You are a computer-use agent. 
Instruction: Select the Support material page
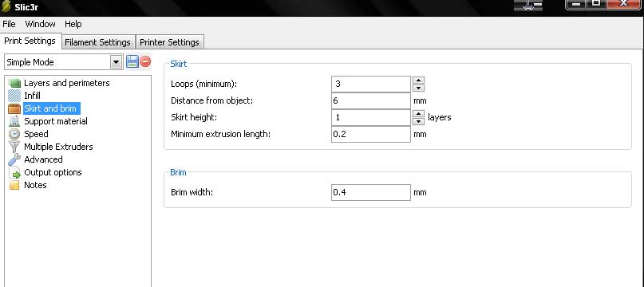(x=55, y=121)
